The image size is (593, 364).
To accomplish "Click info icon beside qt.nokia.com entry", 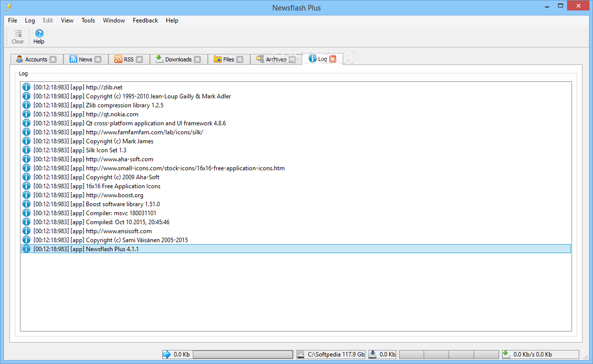I will (26, 114).
